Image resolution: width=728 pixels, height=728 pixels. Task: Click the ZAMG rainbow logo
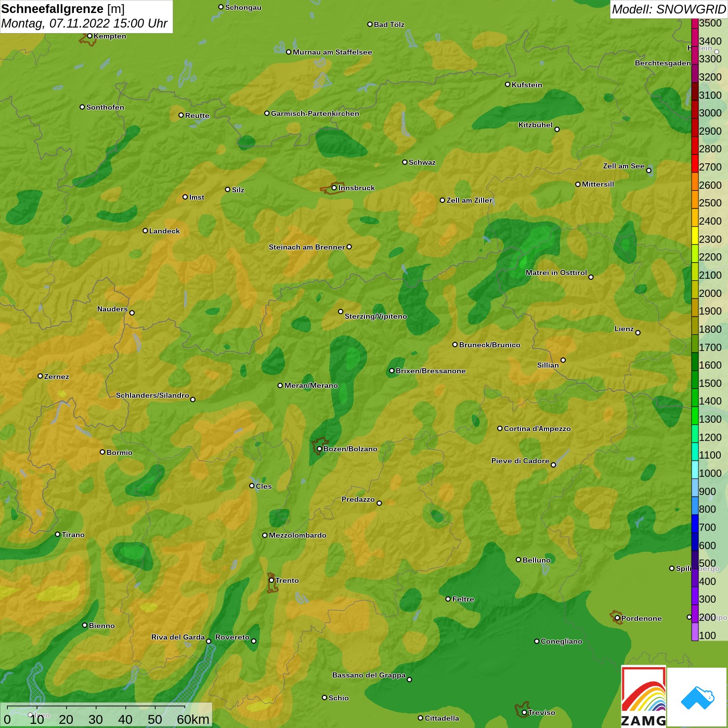(643, 696)
